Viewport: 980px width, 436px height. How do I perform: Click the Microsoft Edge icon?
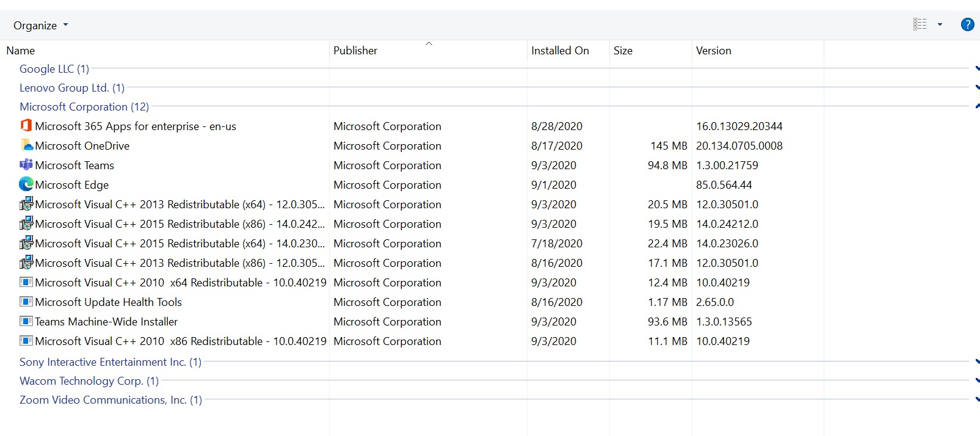pyautogui.click(x=26, y=184)
